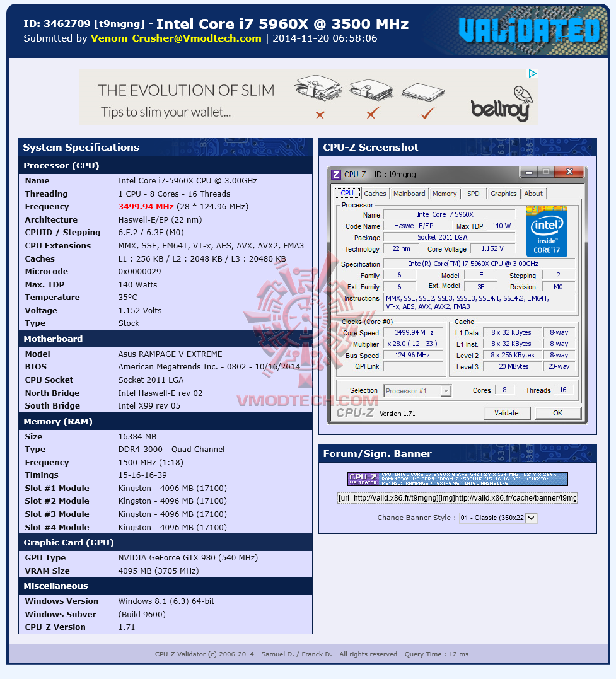Click the VRAM Size 4095 MB value
This screenshot has width=616, height=679.
(158, 571)
